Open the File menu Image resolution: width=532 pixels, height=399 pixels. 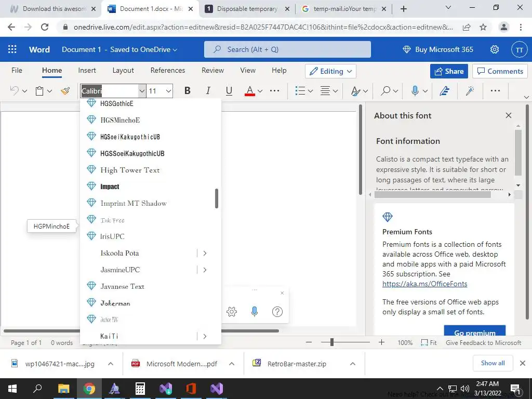coord(17,70)
